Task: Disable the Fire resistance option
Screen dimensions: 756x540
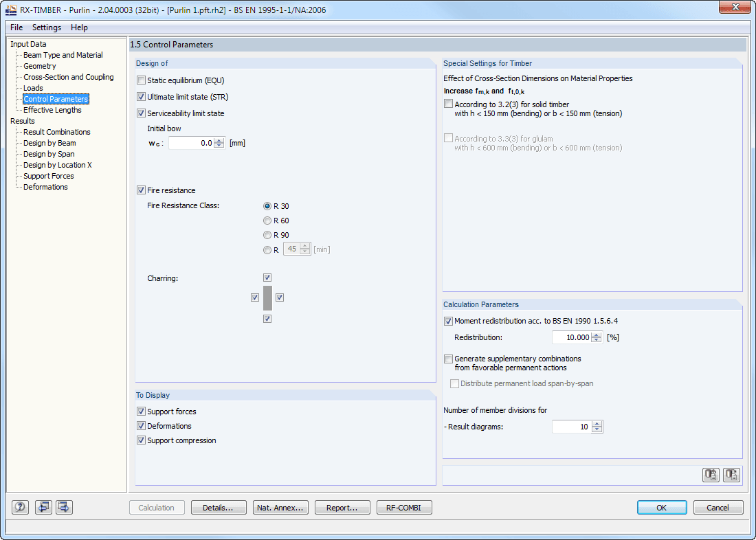Action: pos(141,190)
